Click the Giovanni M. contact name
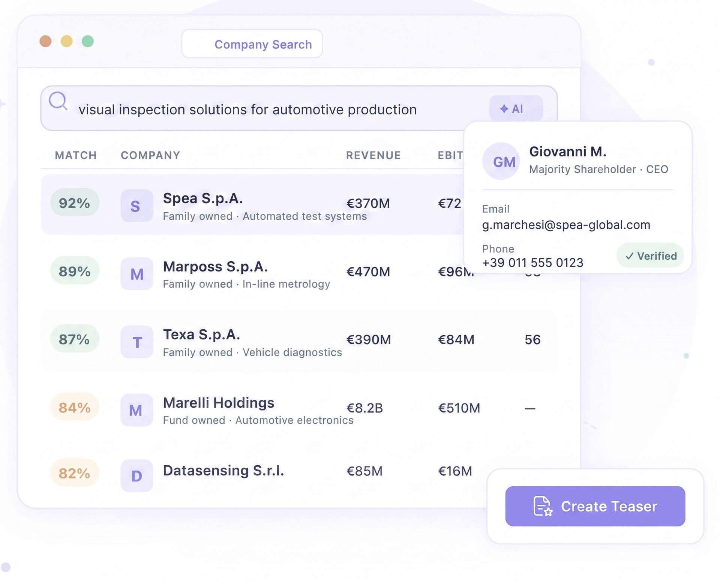Image resolution: width=720 pixels, height=588 pixels. 568,151
